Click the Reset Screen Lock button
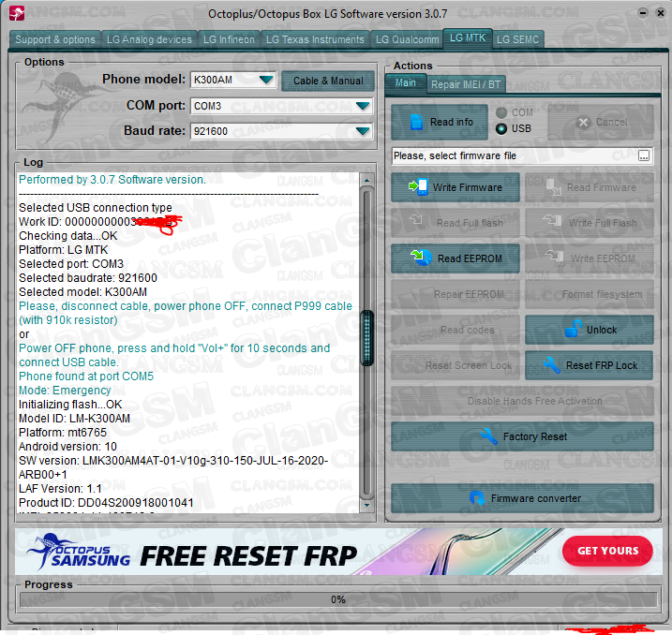The height and width of the screenshot is (635, 672). pos(455,365)
